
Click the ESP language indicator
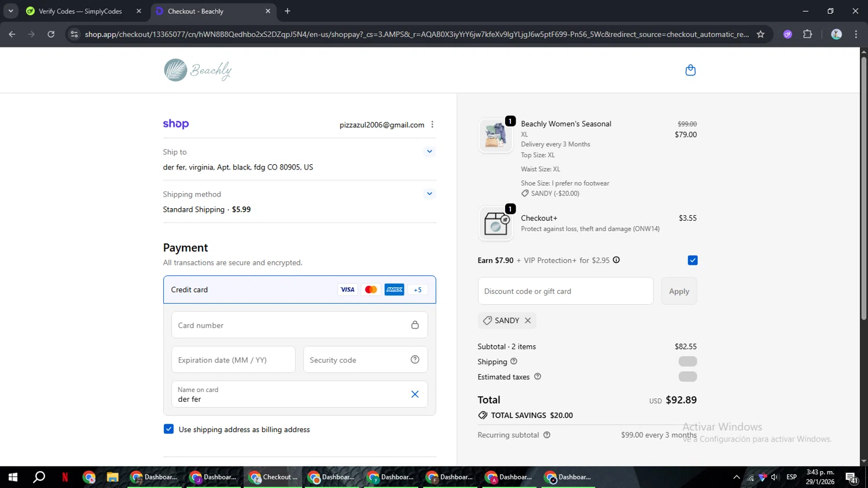click(x=792, y=477)
